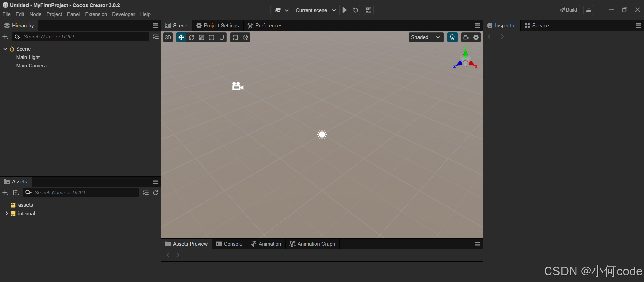Open the QR code preview icon
Screen dimensions: 644x282
coord(369,10)
